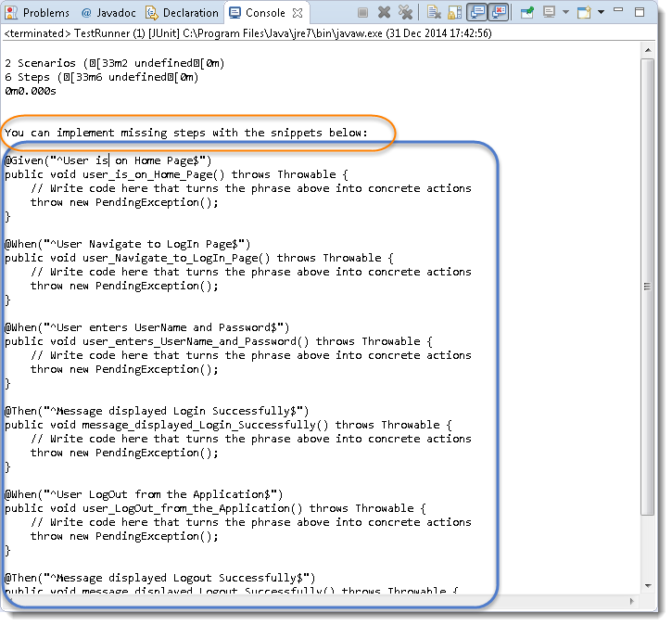Screen dimensions: 672x626
Task: Pin the Console view
Action: [526, 12]
